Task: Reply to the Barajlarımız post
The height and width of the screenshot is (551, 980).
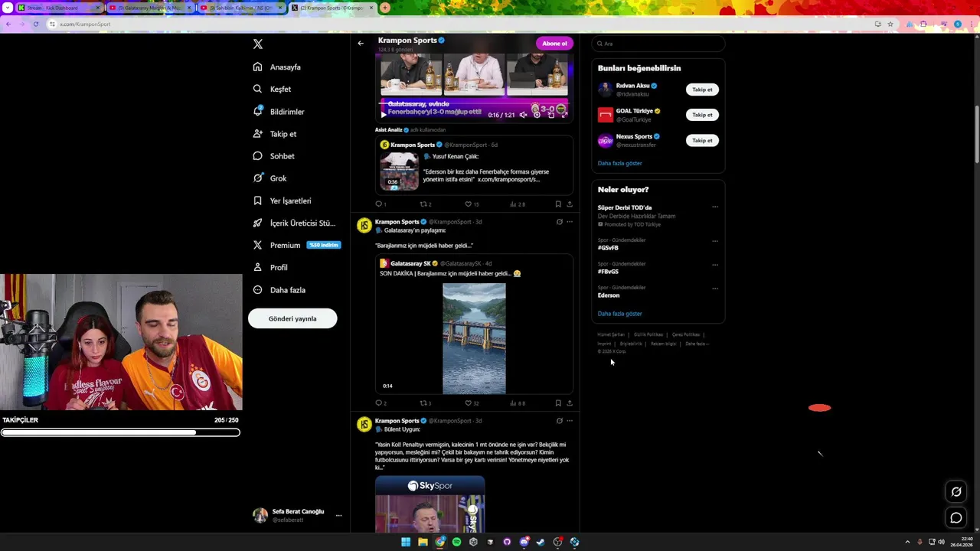Action: (381, 403)
